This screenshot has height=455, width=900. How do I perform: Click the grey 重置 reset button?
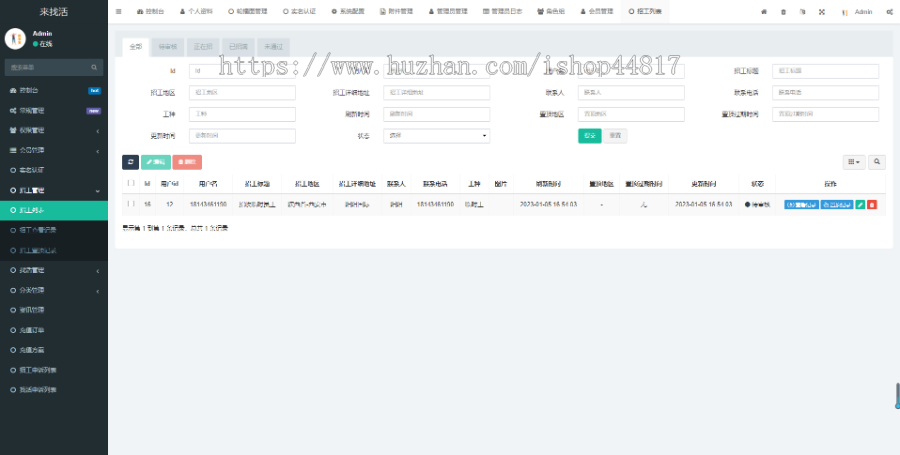[x=615, y=136]
